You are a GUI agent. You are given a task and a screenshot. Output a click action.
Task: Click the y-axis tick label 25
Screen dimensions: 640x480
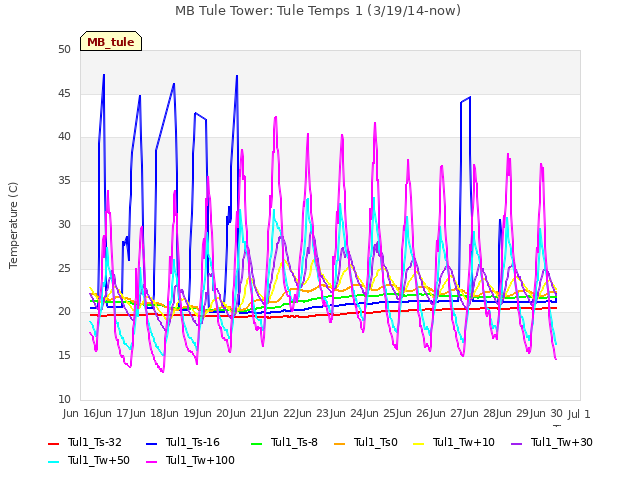[x=64, y=268]
